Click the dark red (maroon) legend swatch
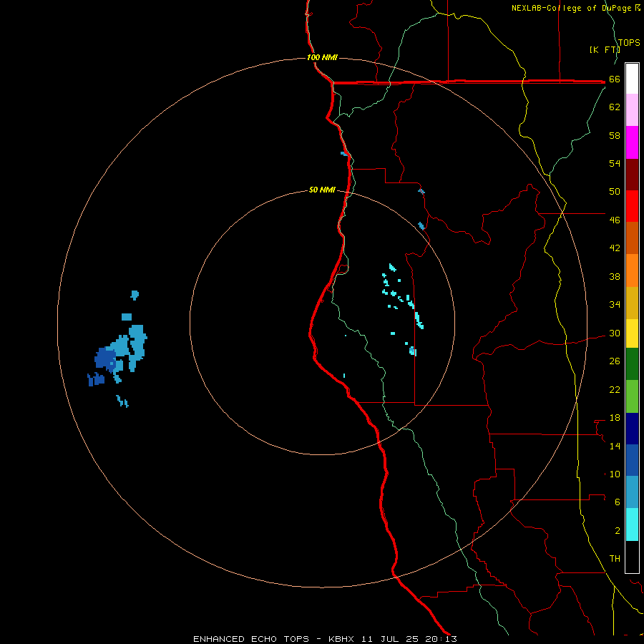Screen dimensions: 644x644 632,174
